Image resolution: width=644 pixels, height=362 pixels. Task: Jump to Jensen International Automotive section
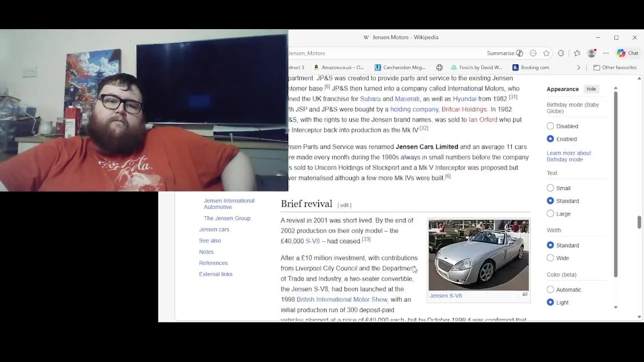229,204
